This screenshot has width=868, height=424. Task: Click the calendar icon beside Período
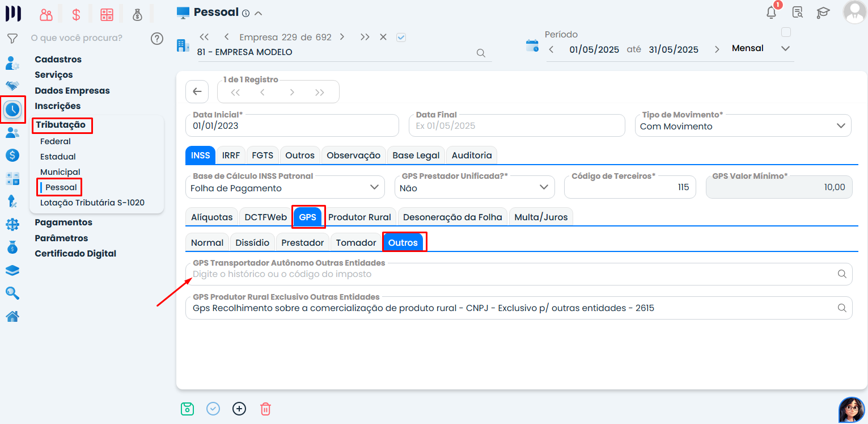click(x=532, y=46)
